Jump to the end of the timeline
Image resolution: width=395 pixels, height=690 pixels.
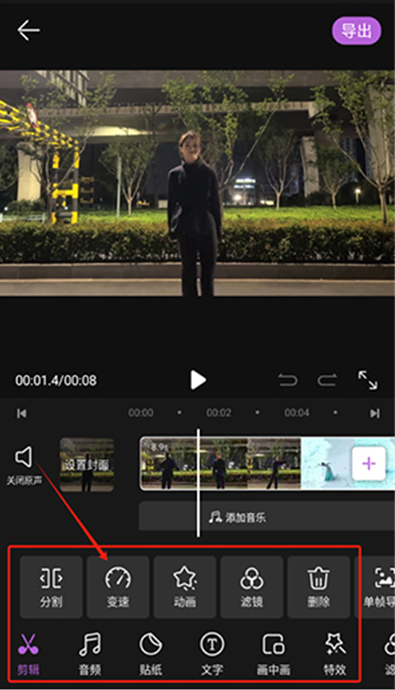(x=374, y=413)
